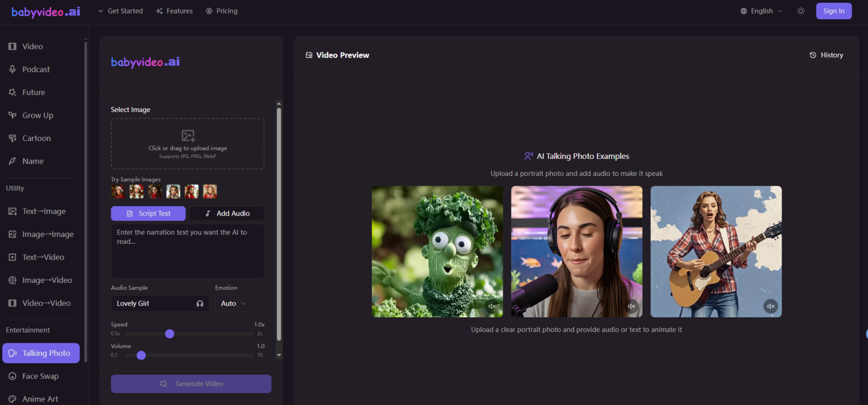Viewport: 868px width, 405px height.
Task: Open the Cartoon generator
Action: click(x=35, y=138)
